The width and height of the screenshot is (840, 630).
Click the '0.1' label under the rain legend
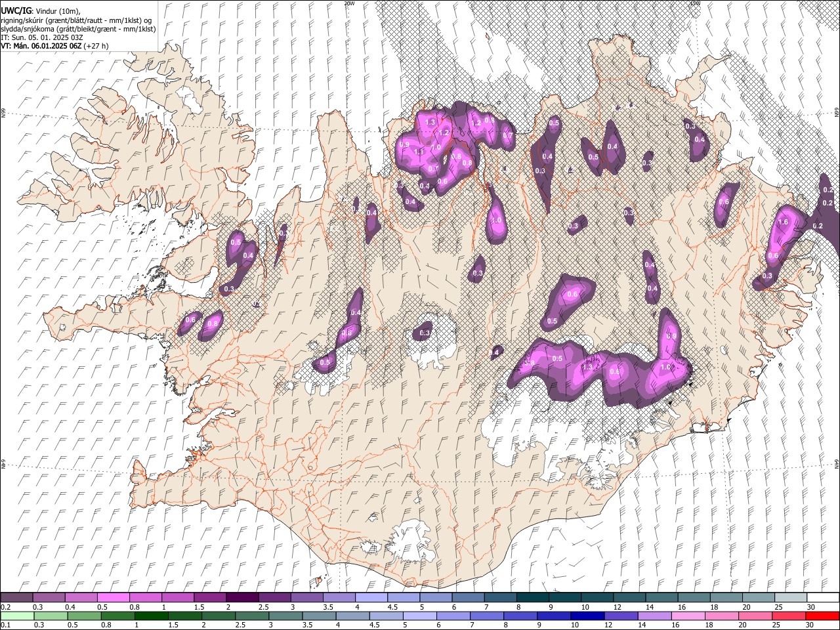[5, 625]
